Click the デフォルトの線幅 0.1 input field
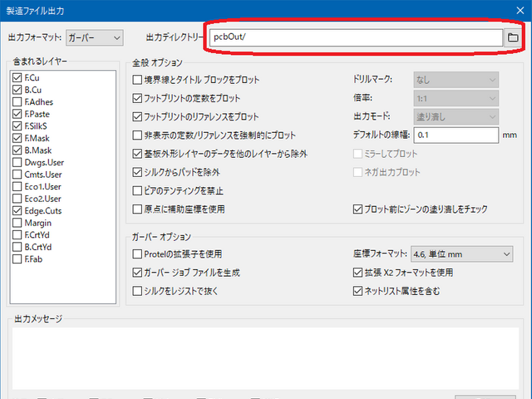 click(456, 135)
